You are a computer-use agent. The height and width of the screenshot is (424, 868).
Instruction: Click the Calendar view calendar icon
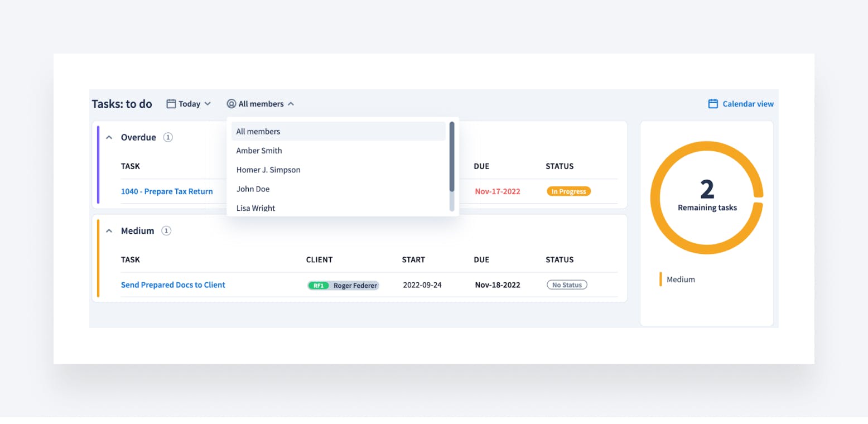coord(713,104)
